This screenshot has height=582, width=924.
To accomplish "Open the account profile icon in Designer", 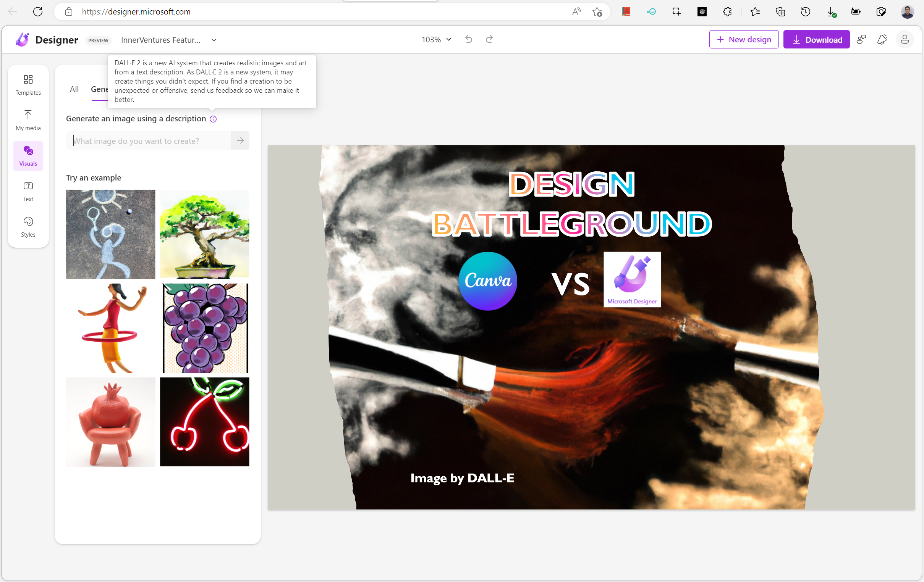I will point(905,39).
